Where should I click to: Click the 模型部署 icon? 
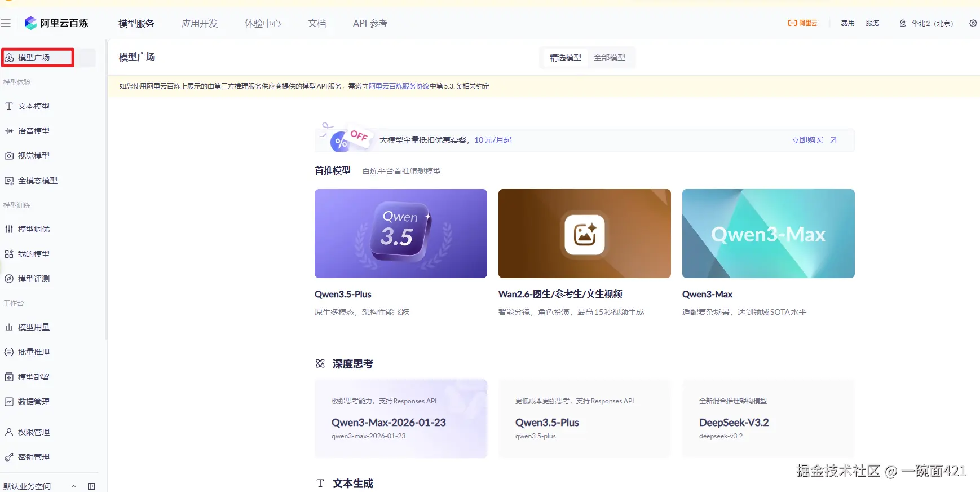(x=9, y=377)
